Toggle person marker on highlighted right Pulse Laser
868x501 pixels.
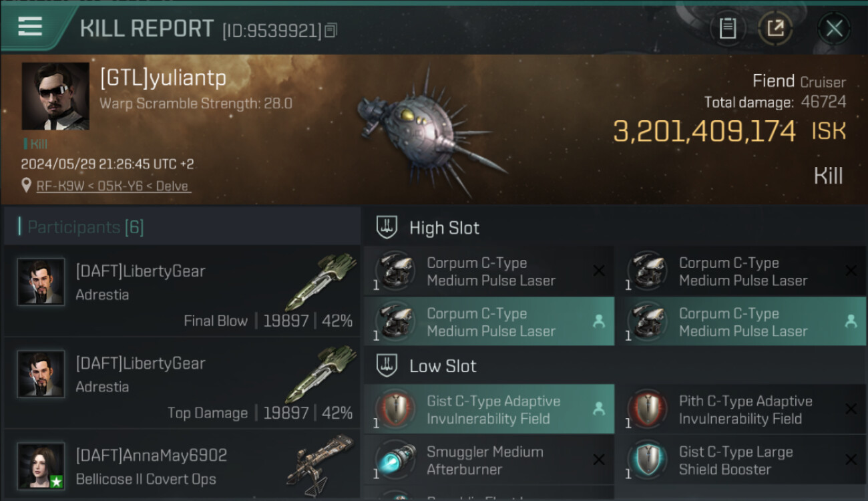[x=851, y=321]
